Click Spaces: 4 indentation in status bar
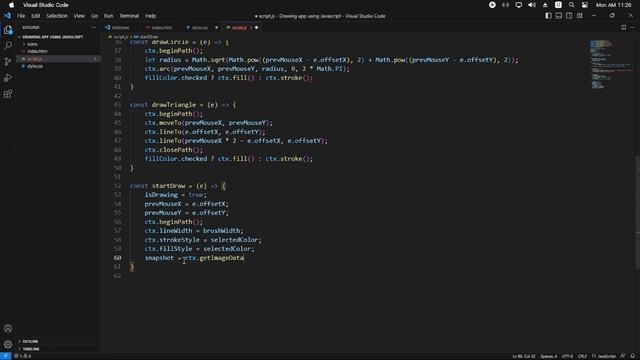 (549, 356)
